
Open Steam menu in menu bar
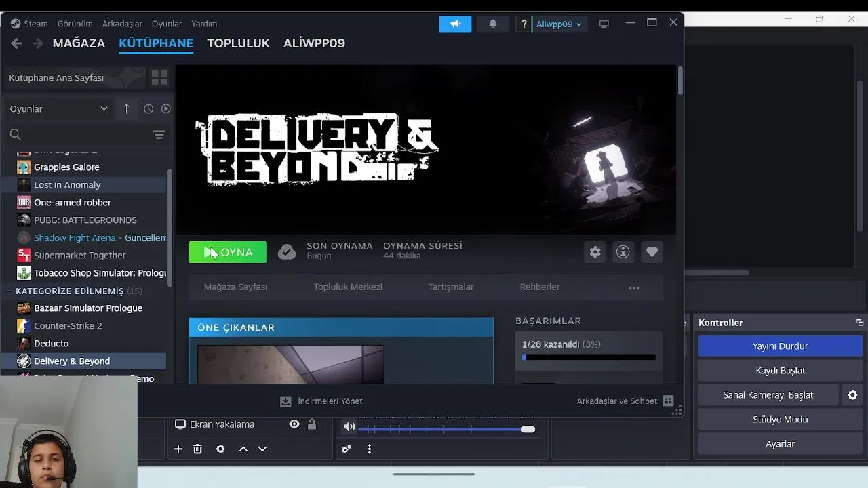[x=36, y=24]
